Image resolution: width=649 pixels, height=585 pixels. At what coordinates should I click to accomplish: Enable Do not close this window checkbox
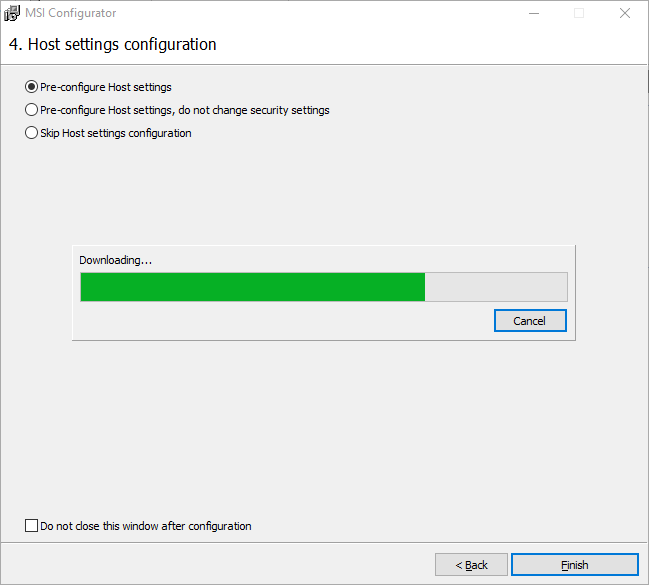point(31,526)
